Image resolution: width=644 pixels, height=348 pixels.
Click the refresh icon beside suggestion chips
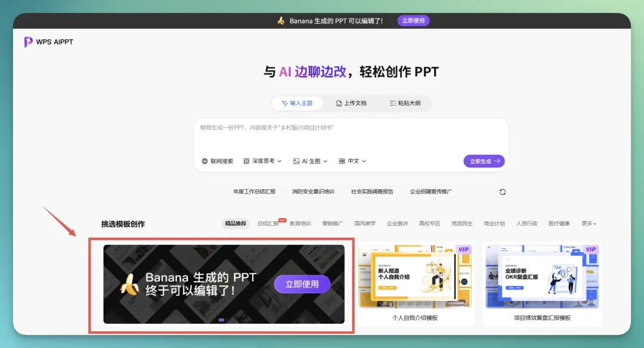point(502,192)
